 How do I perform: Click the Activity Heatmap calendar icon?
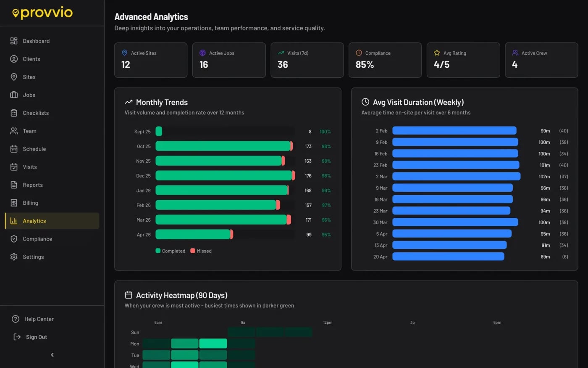[129, 295]
